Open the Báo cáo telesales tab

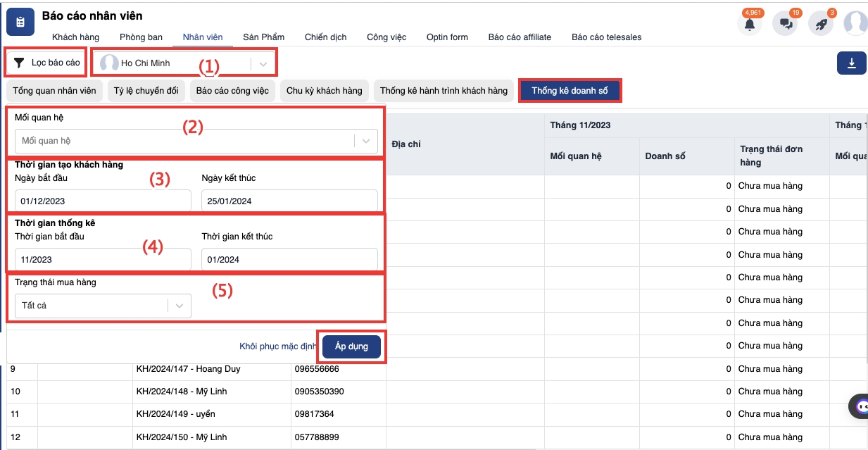(606, 37)
